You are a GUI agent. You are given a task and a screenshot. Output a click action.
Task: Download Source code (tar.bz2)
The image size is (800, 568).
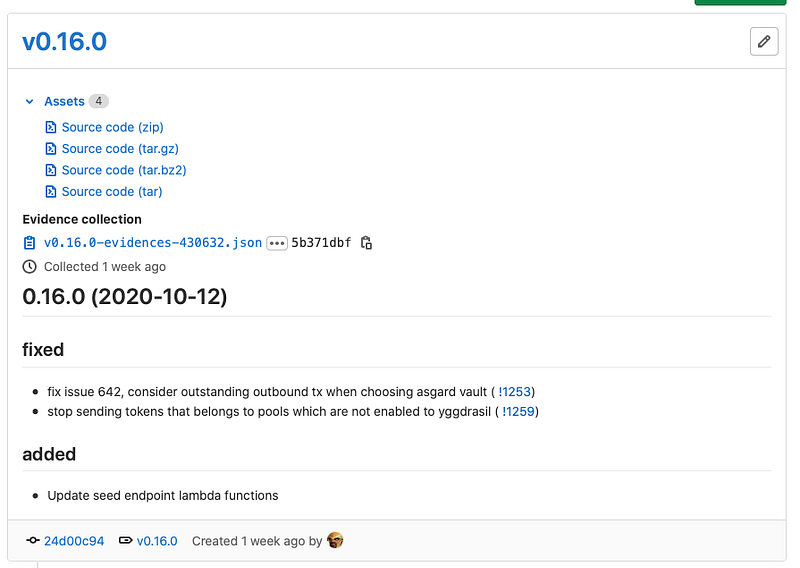(x=124, y=170)
